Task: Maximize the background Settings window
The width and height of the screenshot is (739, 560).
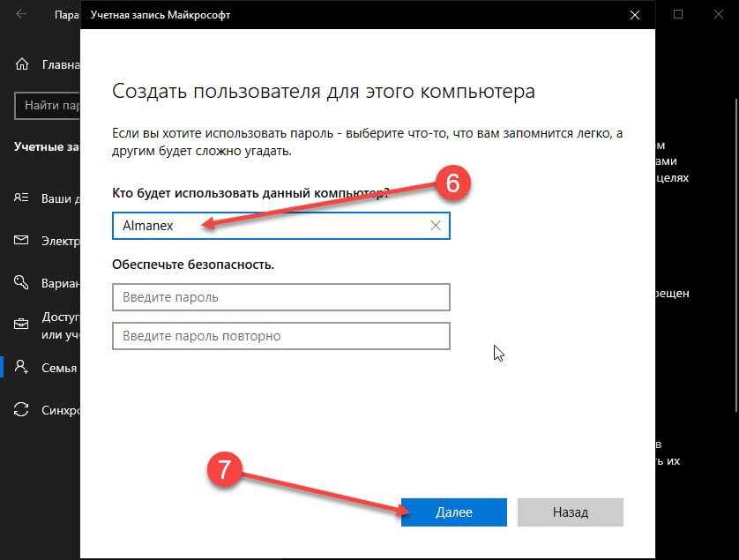Action: point(678,14)
